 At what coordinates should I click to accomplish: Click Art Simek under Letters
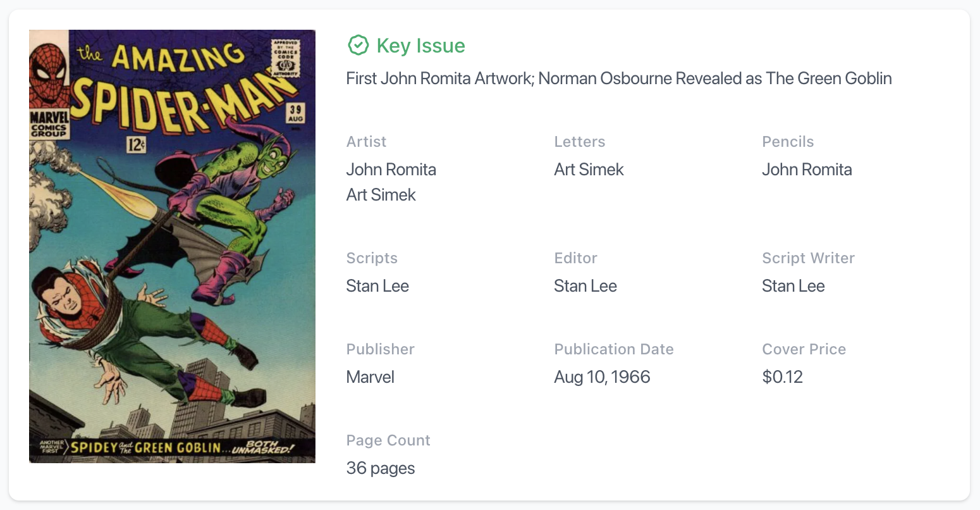tap(589, 170)
